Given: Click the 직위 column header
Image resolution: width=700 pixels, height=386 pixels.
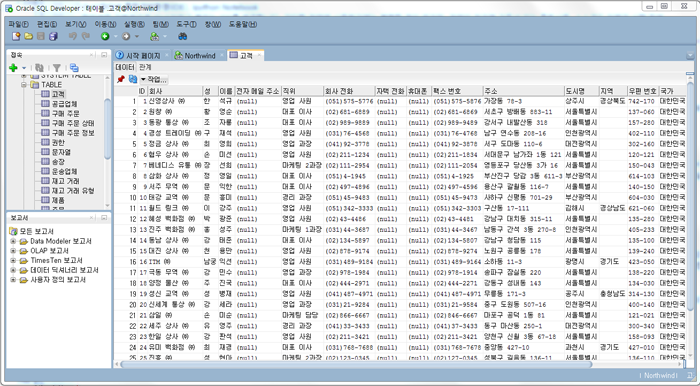Looking at the screenshot, I should click(x=302, y=91).
